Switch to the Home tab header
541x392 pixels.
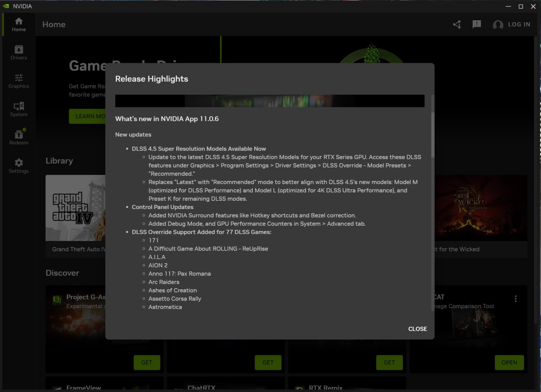54,24
